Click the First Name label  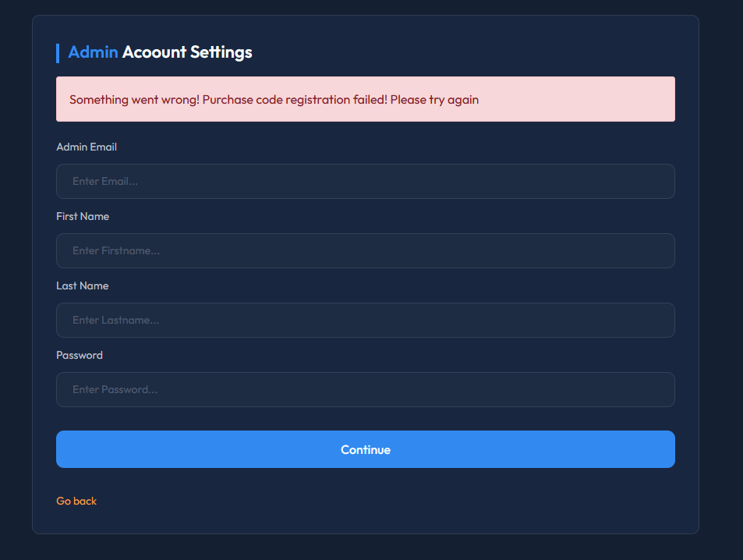point(83,216)
